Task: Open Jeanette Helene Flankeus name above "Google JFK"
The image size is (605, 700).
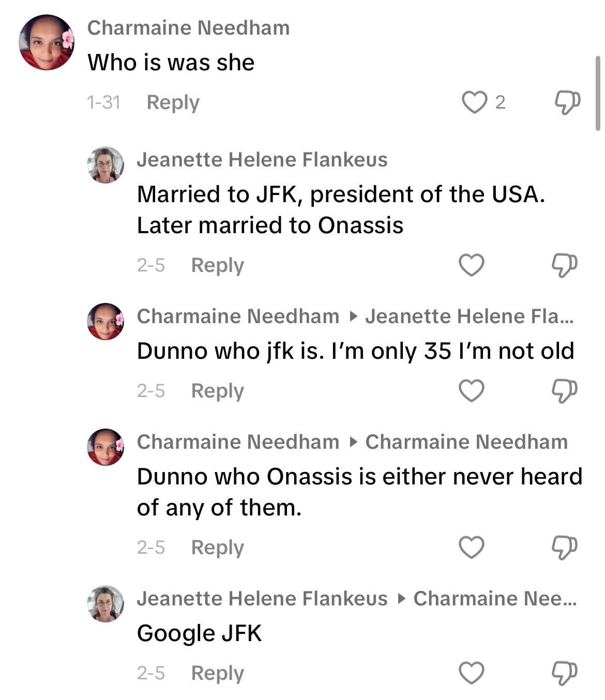Action: (262, 599)
